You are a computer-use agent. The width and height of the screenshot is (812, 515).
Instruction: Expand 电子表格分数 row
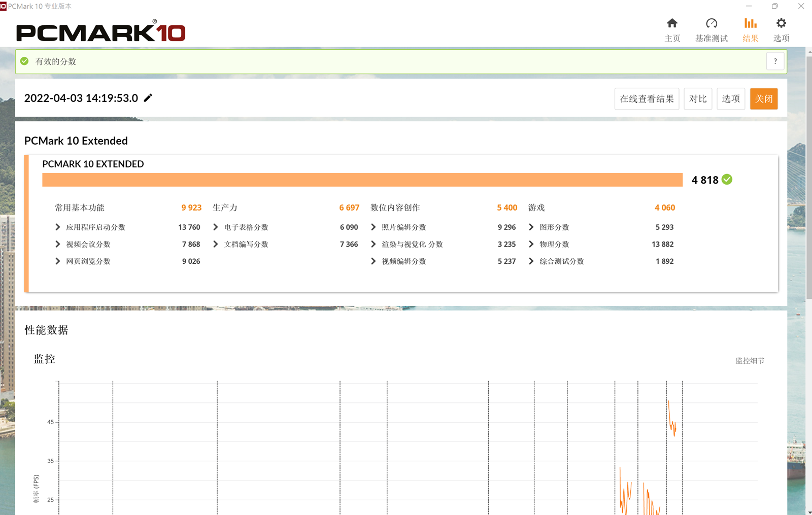point(216,227)
